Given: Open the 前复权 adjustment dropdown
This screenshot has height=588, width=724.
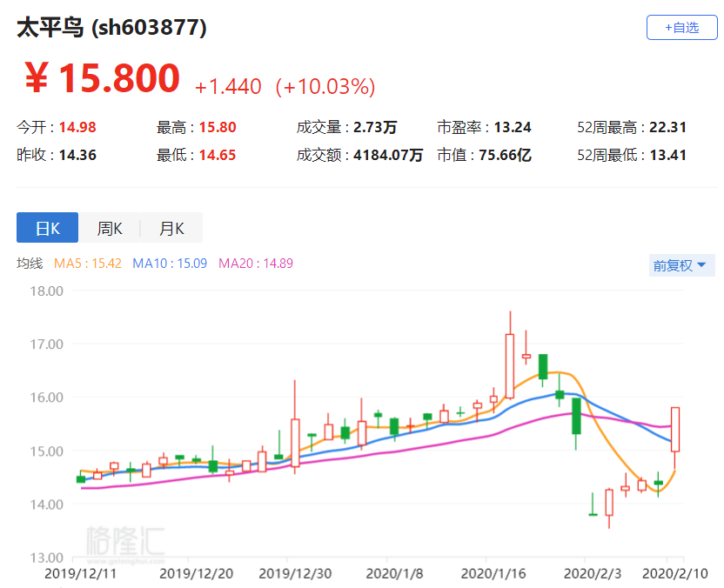Looking at the screenshot, I should click(x=681, y=265).
